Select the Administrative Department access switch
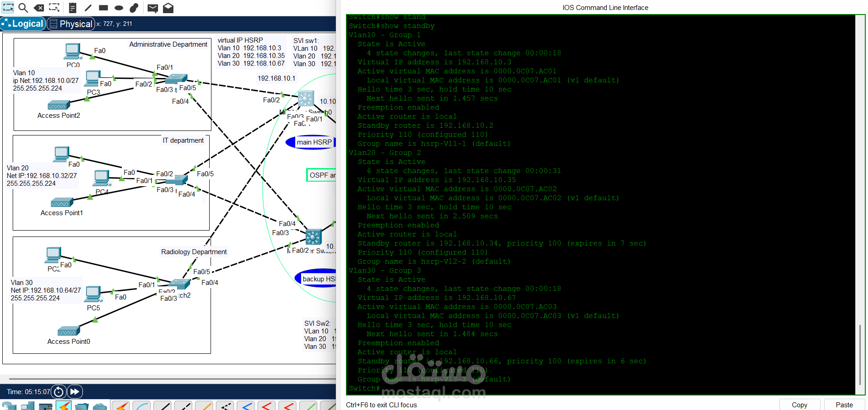The height and width of the screenshot is (410, 868). 176,79
